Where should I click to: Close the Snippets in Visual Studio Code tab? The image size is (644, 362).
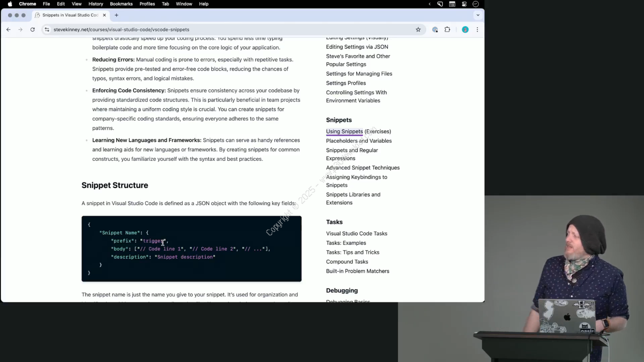click(x=105, y=15)
